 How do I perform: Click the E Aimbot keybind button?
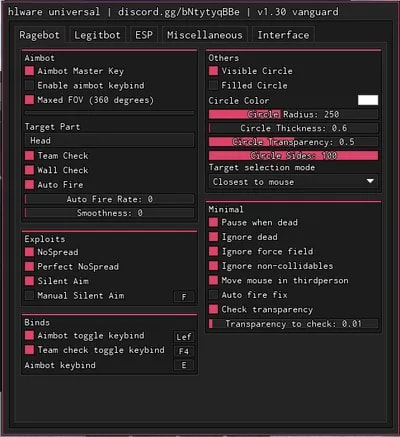[184, 365]
